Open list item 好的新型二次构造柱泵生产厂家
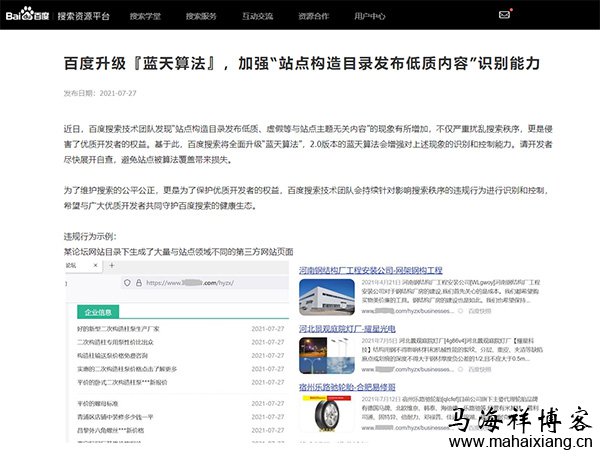Viewport: 600px width, 459px height. [118, 329]
